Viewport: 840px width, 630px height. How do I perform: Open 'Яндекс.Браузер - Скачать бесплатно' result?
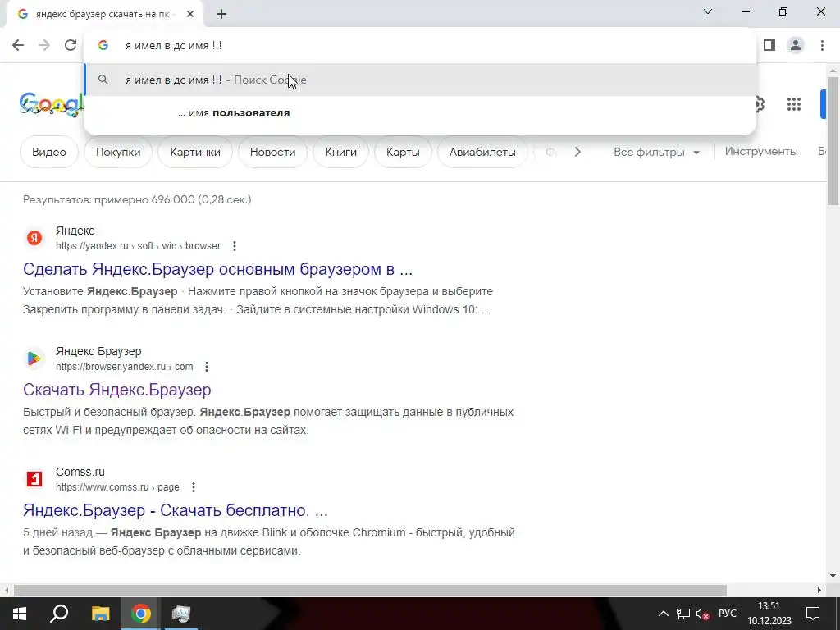(176, 510)
